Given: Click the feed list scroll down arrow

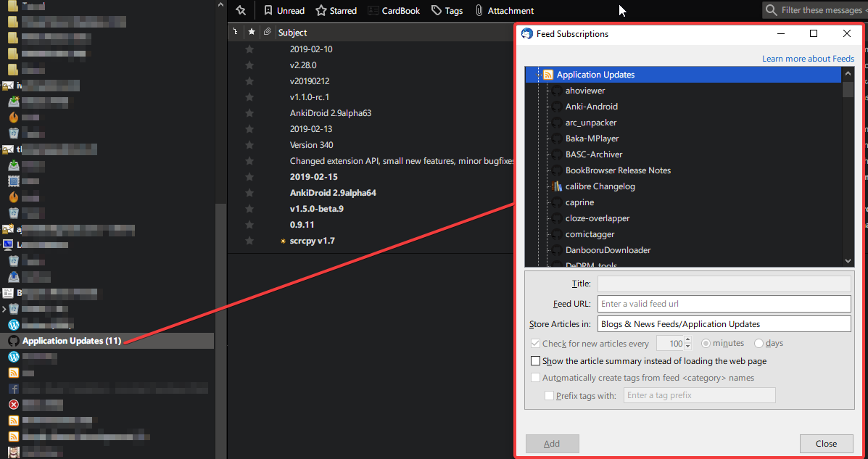Looking at the screenshot, I should pyautogui.click(x=848, y=261).
